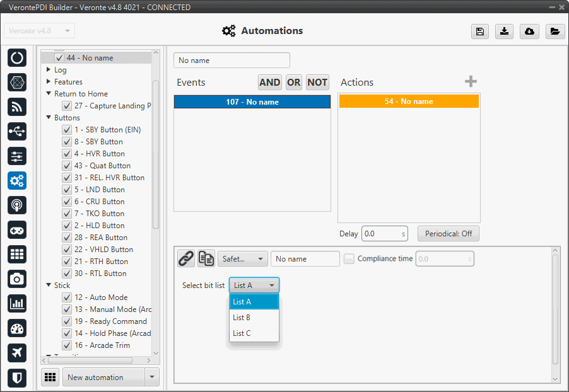569x392 pixels.
Task: Click the Periodical: Off button
Action: click(448, 234)
